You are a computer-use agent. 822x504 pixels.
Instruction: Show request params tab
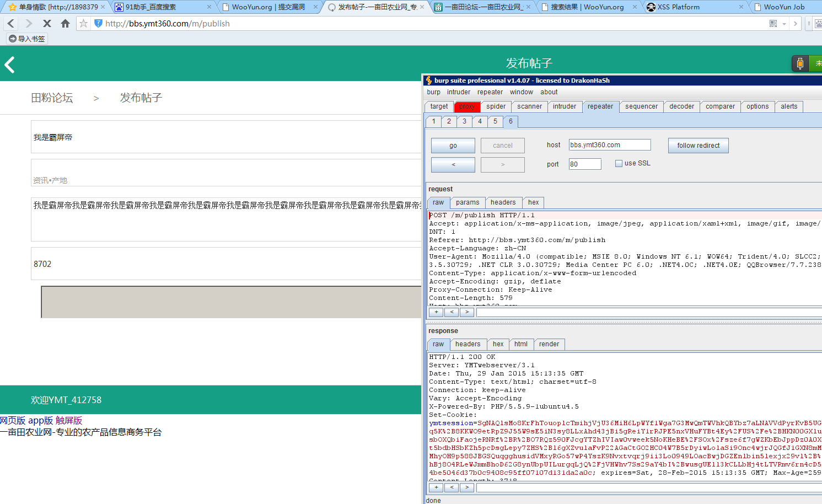click(468, 202)
